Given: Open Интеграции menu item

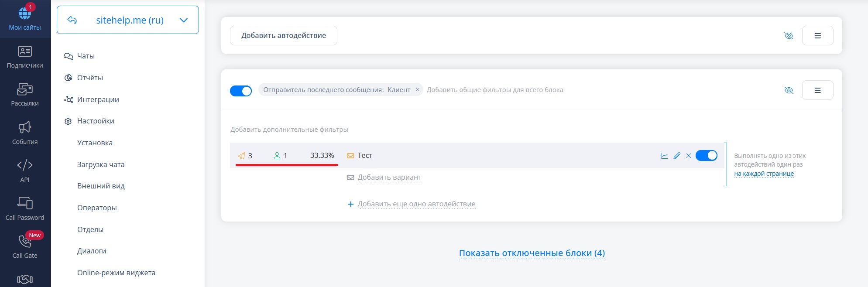Looking at the screenshot, I should (x=98, y=99).
